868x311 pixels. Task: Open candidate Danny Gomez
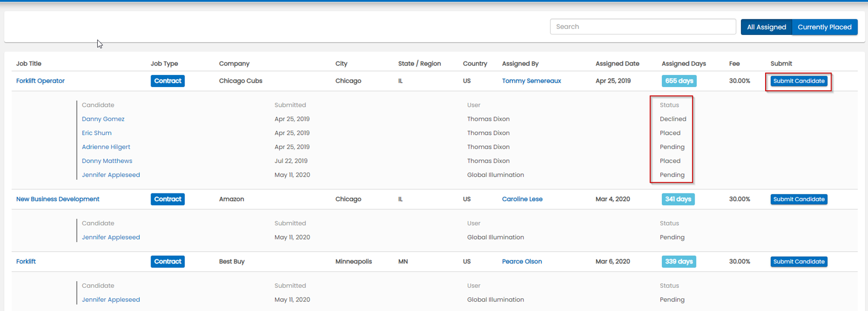point(103,119)
